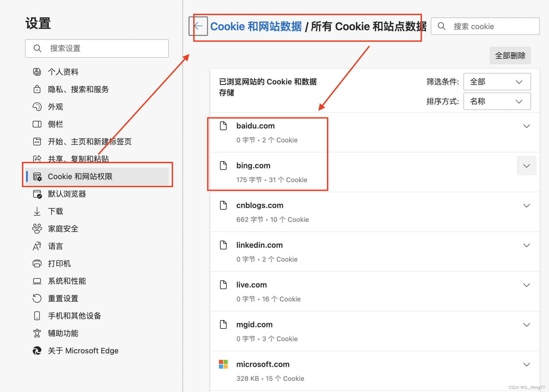Click the 搜索设置 input field
This screenshot has height=392, width=549.
(97, 48)
